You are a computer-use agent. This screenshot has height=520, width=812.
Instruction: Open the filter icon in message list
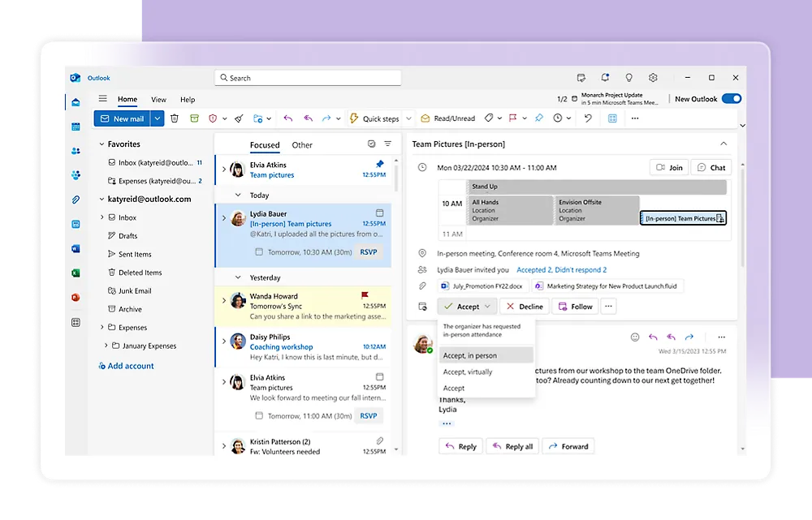coord(388,144)
